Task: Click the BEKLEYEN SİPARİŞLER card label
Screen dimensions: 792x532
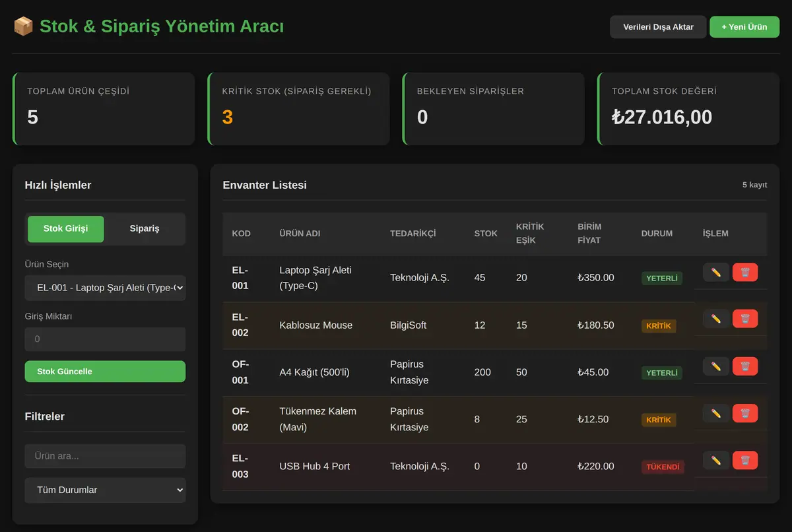Action: (x=471, y=91)
